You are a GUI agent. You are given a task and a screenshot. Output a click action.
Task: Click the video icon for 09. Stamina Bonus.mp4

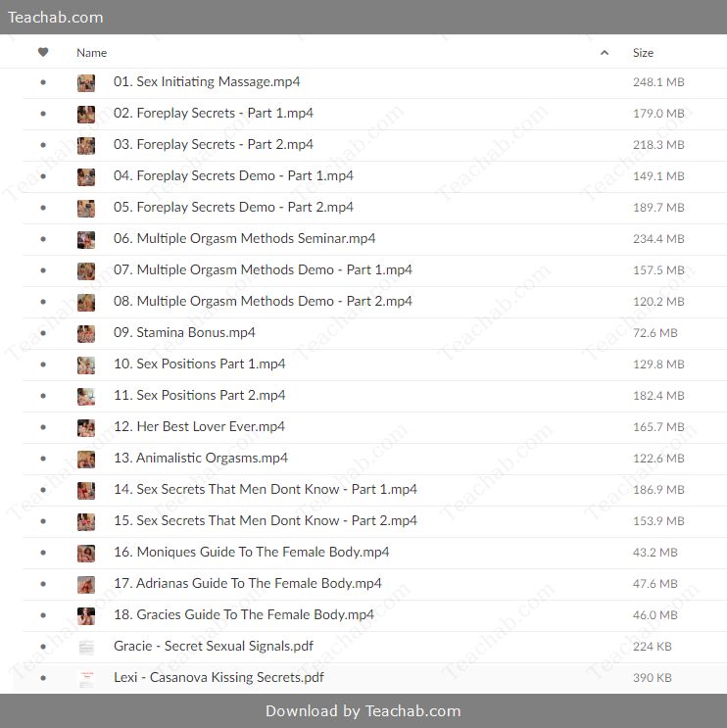point(86,333)
